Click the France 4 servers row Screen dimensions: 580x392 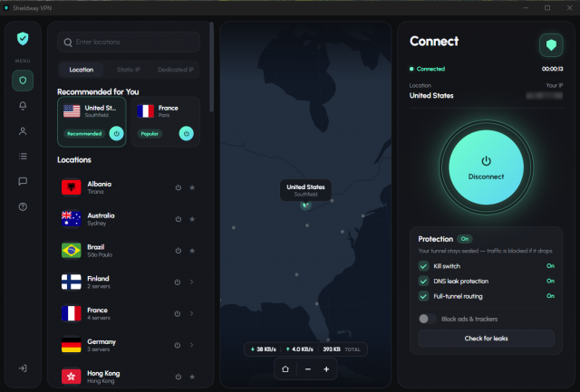[129, 313]
